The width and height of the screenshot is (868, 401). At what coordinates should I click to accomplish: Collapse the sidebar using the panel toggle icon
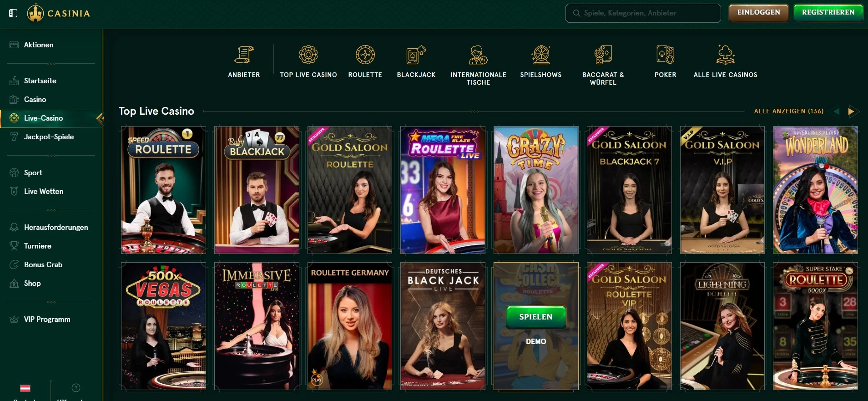(x=13, y=13)
